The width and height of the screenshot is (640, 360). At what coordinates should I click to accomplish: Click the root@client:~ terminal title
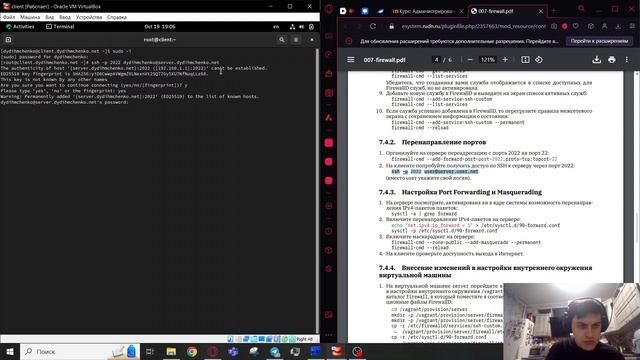(x=160, y=40)
